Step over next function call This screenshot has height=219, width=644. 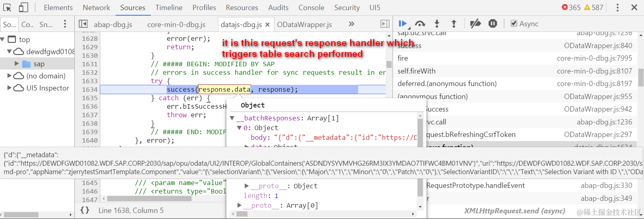pos(420,24)
